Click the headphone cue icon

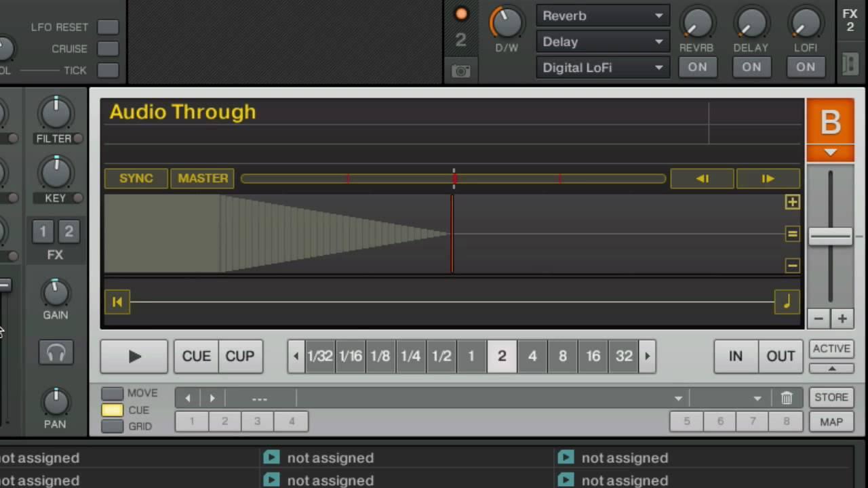(x=56, y=352)
